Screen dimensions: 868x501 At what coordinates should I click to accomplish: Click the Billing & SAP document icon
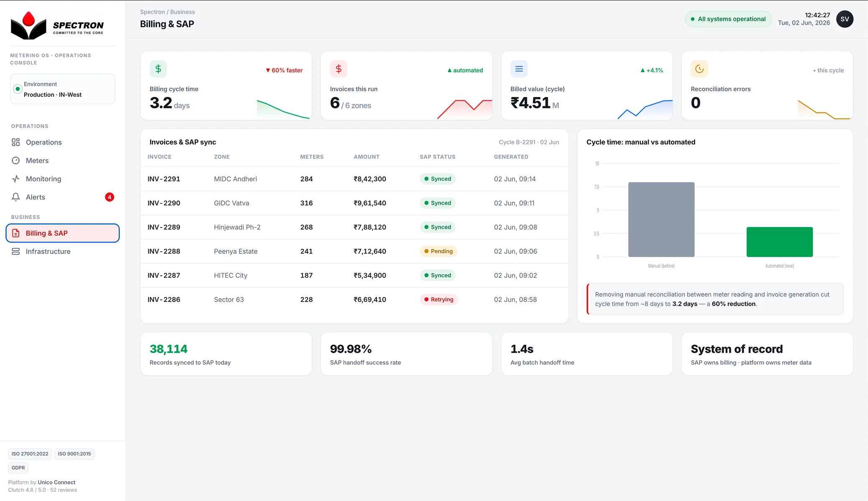pos(16,233)
